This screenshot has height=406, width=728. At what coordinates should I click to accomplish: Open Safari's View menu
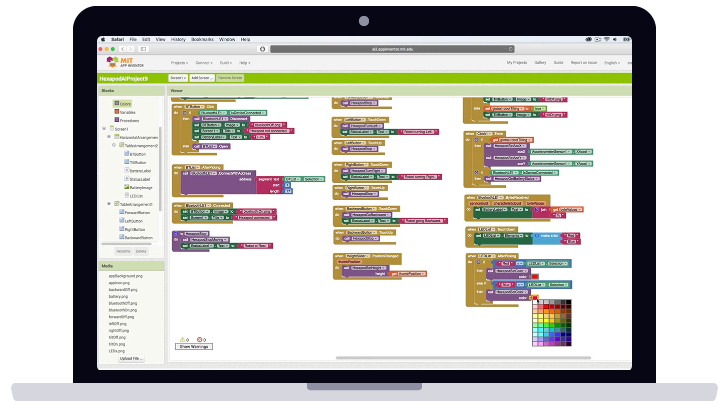click(x=161, y=39)
